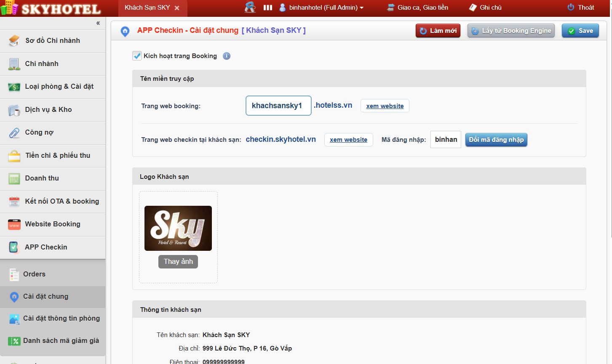Click the address text 999 Lê Đức Thọ
The image size is (612, 364).
[x=247, y=348]
